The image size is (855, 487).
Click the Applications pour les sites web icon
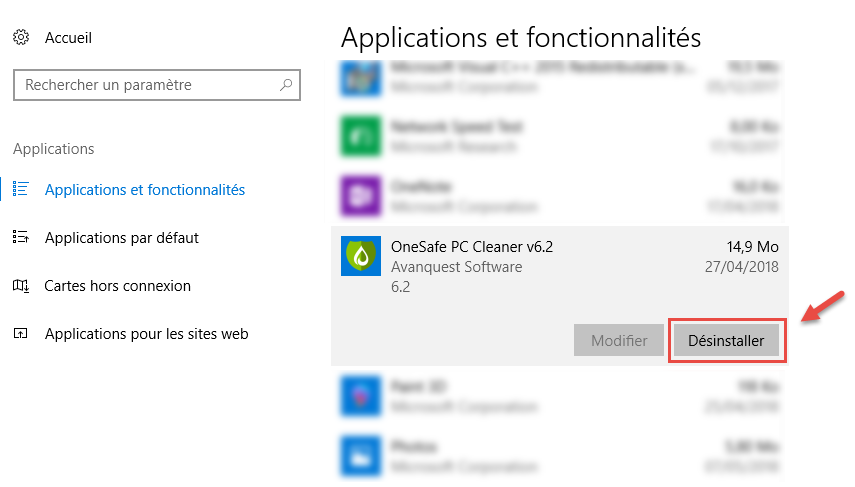tap(21, 334)
